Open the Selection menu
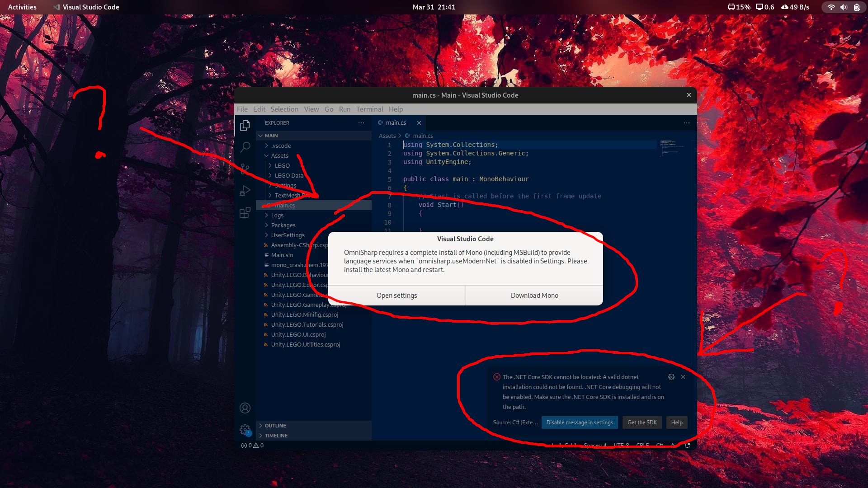Viewport: 868px width, 488px height. (x=284, y=109)
